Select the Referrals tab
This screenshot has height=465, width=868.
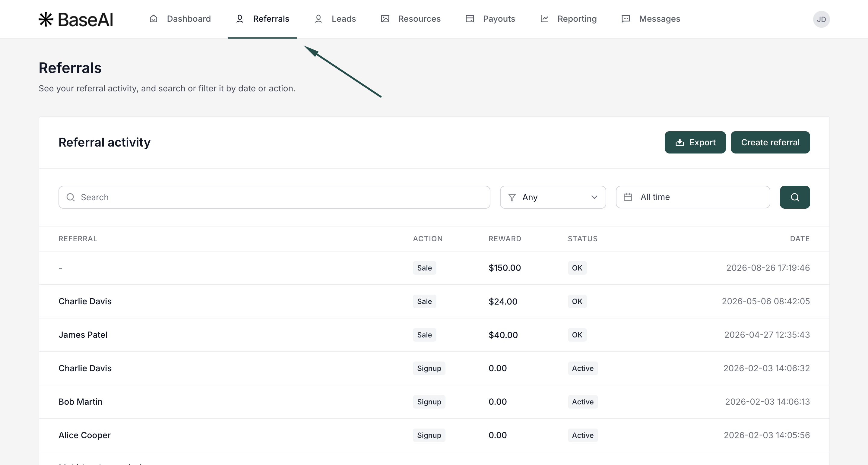pyautogui.click(x=262, y=19)
